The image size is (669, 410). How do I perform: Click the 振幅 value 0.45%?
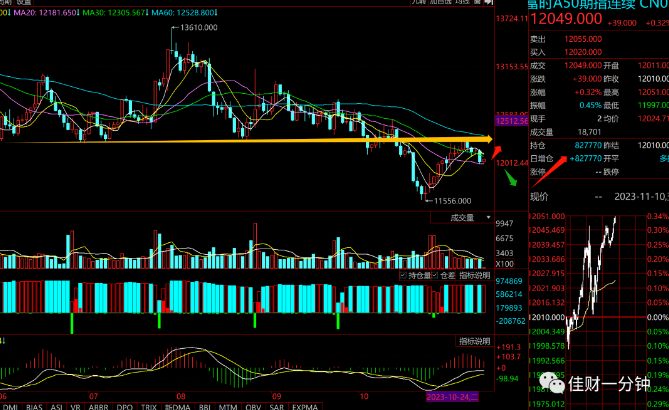(x=590, y=105)
